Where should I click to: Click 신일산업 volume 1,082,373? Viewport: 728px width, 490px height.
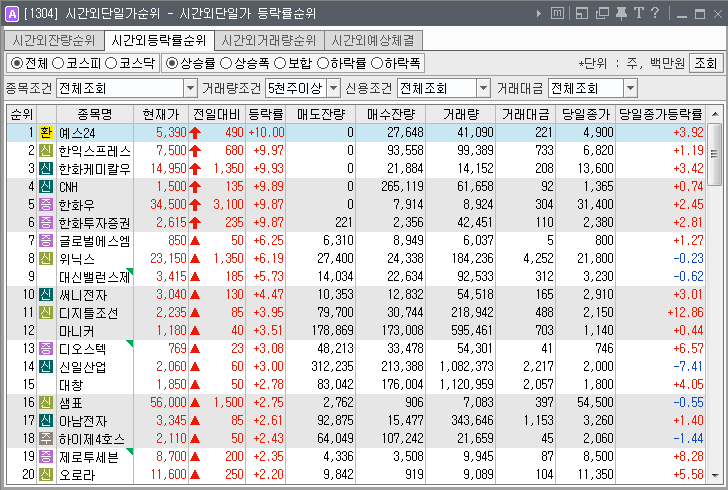(x=467, y=366)
